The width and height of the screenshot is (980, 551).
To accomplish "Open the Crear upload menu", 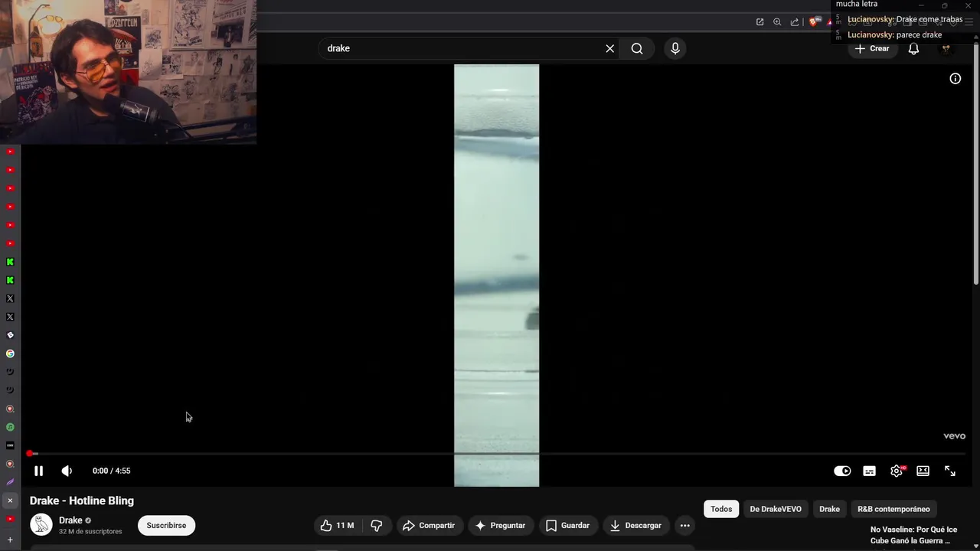I will 872,48.
